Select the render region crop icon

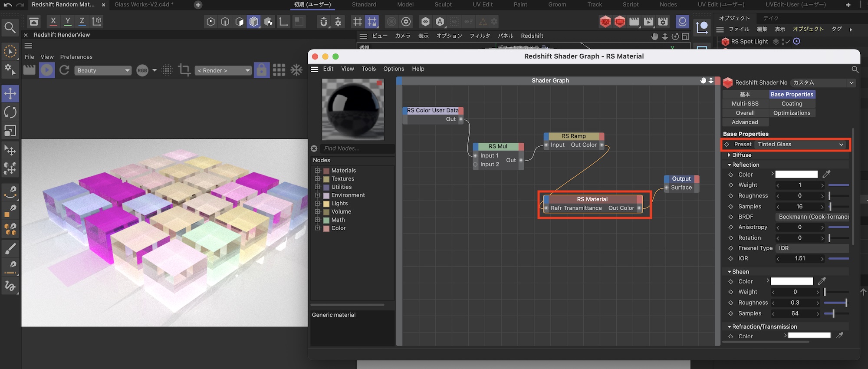click(x=184, y=70)
